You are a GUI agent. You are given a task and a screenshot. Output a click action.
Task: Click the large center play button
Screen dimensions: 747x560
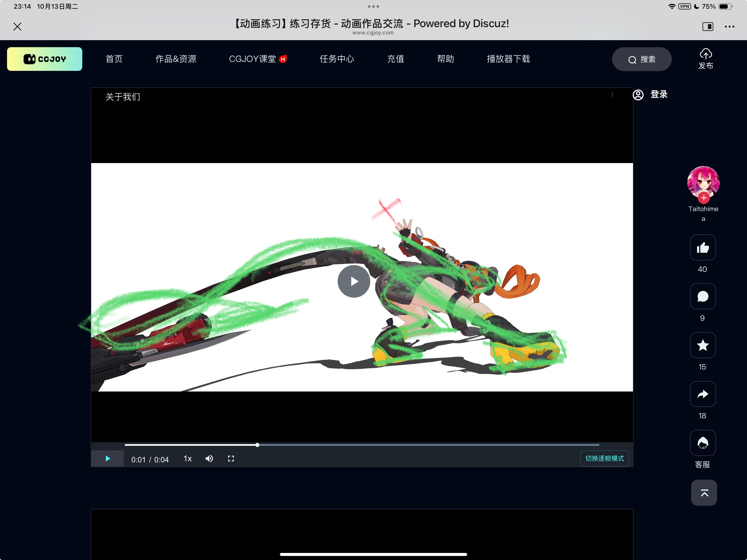pyautogui.click(x=354, y=281)
